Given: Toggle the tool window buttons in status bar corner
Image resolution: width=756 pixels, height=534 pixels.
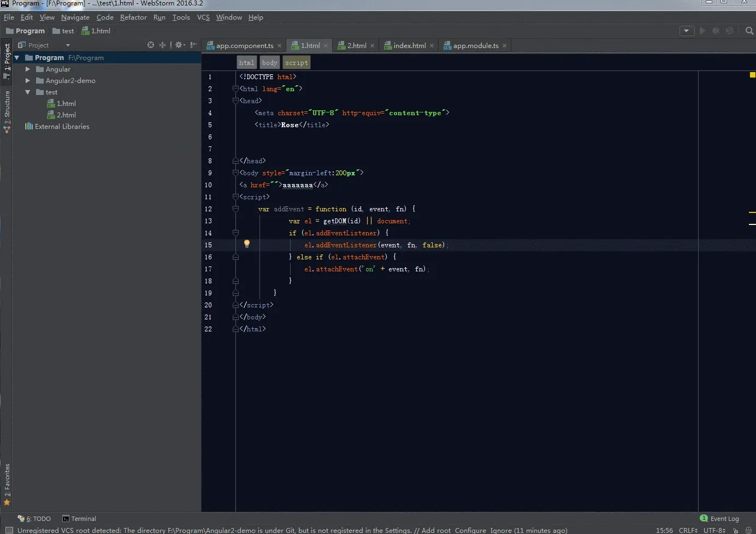Looking at the screenshot, I should point(9,530).
